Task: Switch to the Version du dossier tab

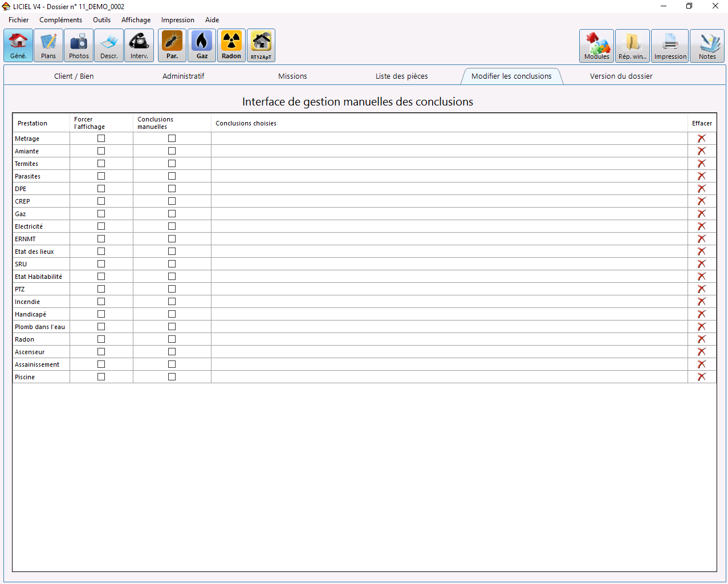Action: point(621,76)
